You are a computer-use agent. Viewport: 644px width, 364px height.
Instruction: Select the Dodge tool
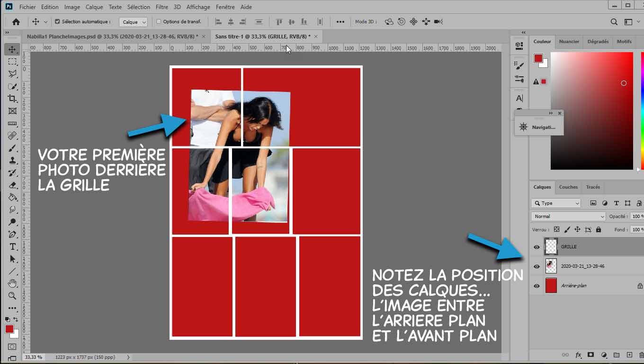(x=12, y=222)
